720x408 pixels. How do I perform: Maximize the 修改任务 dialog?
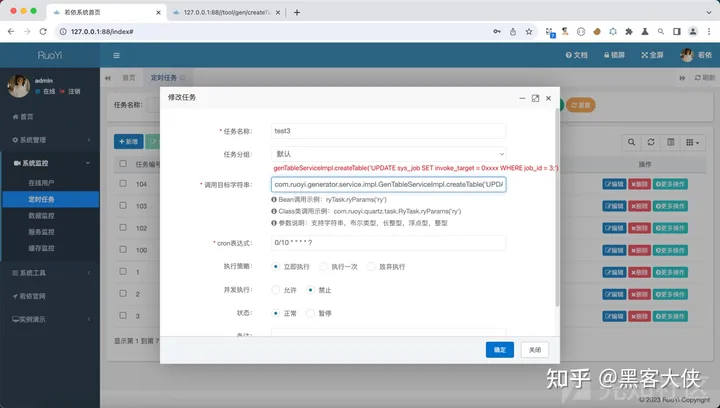point(535,98)
